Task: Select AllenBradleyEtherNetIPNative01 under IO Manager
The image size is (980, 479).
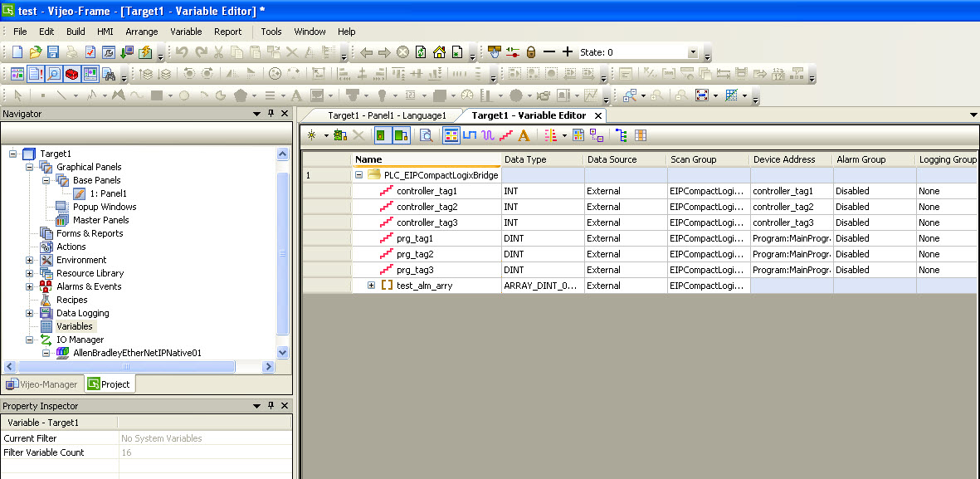Action: (137, 353)
